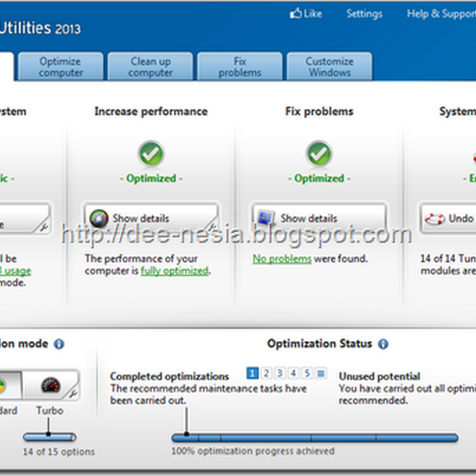The width and height of the screenshot is (476, 476).
Task: Click the green checkmark under Fix problems heading
Action: click(319, 153)
